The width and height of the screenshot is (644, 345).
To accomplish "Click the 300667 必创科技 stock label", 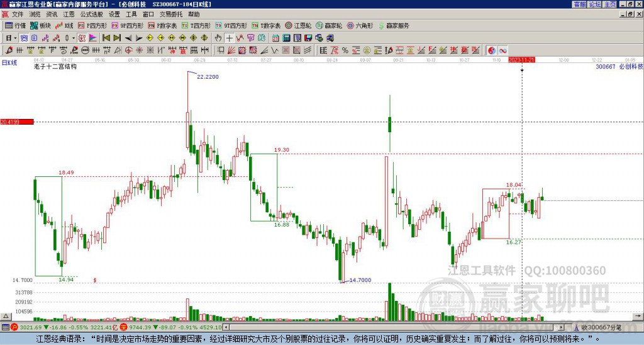I will [619, 66].
